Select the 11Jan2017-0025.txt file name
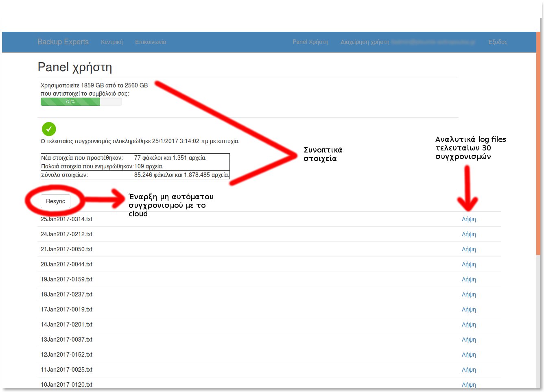 [x=66, y=370]
